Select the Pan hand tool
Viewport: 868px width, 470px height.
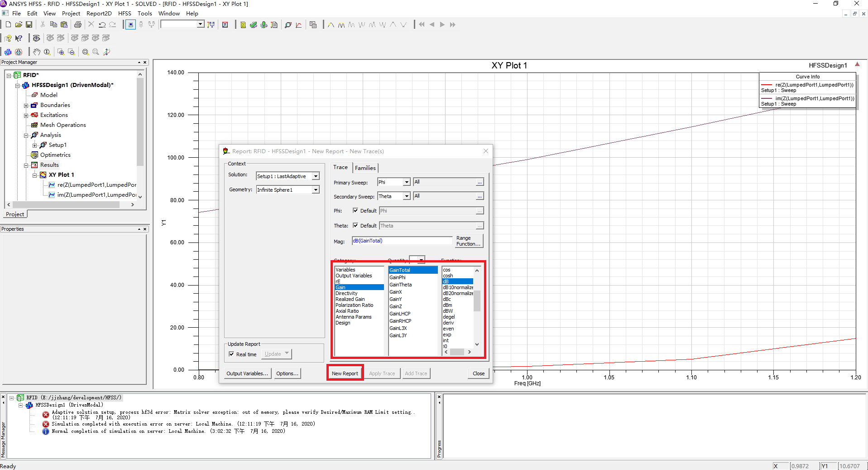[x=37, y=52]
